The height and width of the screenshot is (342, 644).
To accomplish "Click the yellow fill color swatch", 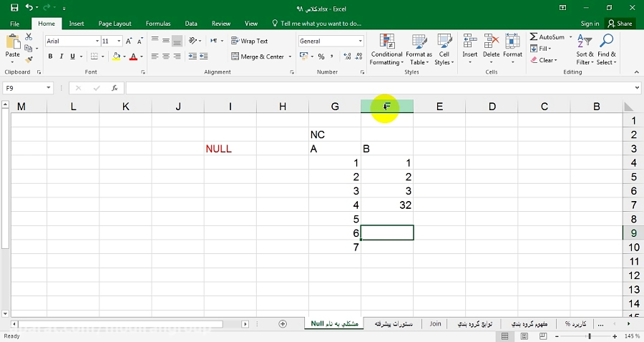I will 116,57.
